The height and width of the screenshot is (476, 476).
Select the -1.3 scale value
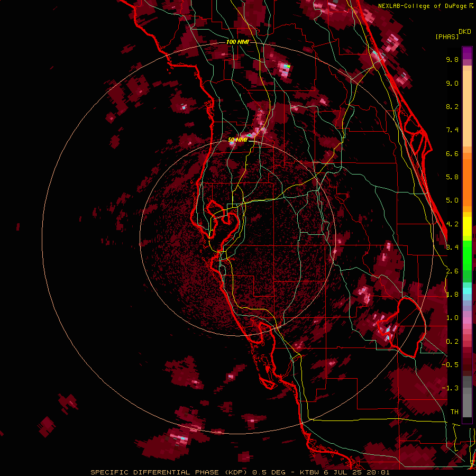(450, 388)
